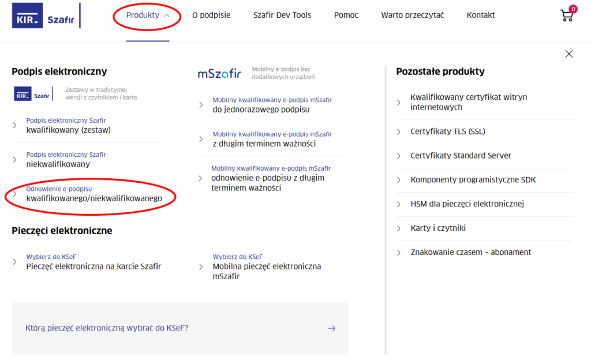Open the O podpisie menu item

(x=211, y=15)
